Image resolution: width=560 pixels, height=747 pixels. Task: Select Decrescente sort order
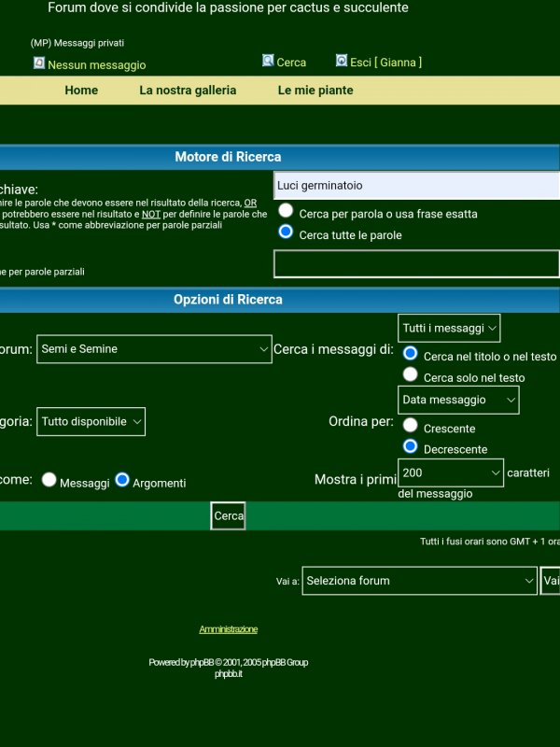410,446
